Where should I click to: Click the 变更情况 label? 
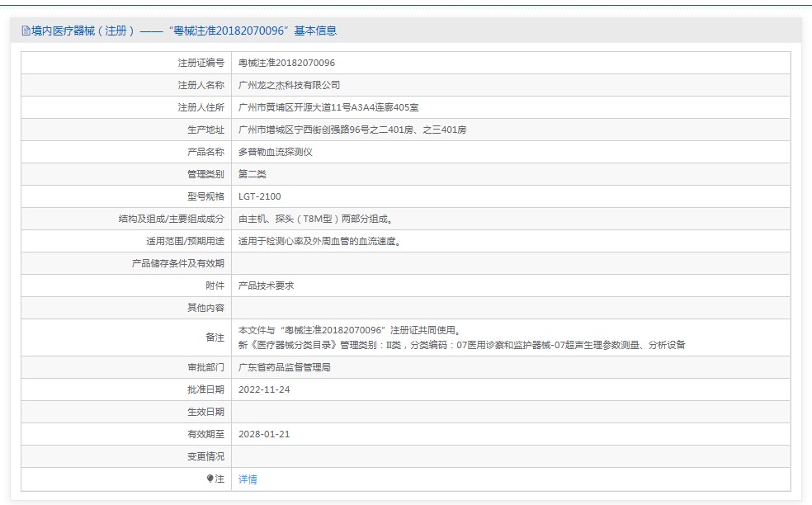coord(205,456)
